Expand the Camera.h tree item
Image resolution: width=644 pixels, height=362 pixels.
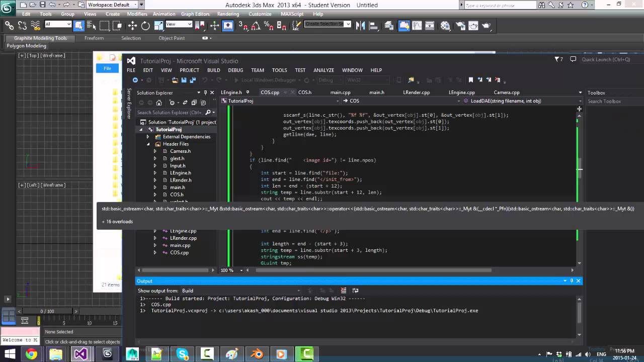pos(155,151)
